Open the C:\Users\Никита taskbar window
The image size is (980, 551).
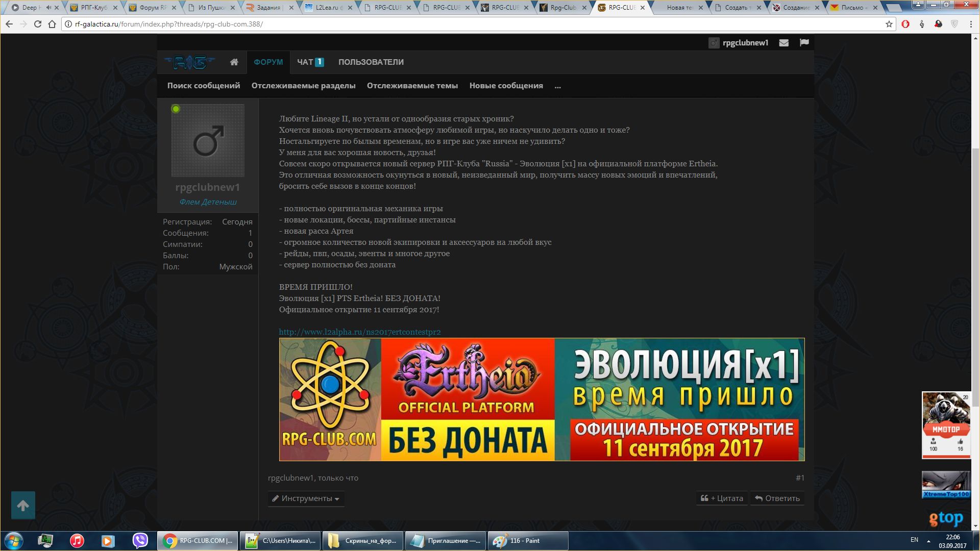280,540
